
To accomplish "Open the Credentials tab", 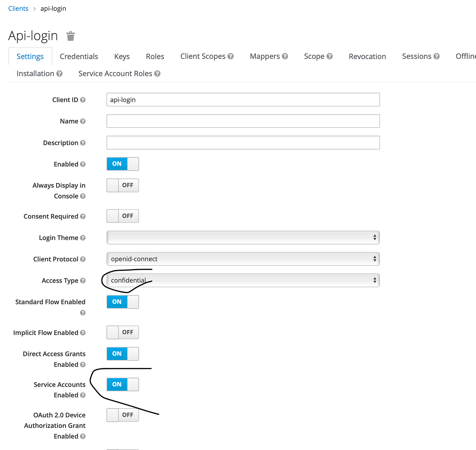I will [79, 56].
